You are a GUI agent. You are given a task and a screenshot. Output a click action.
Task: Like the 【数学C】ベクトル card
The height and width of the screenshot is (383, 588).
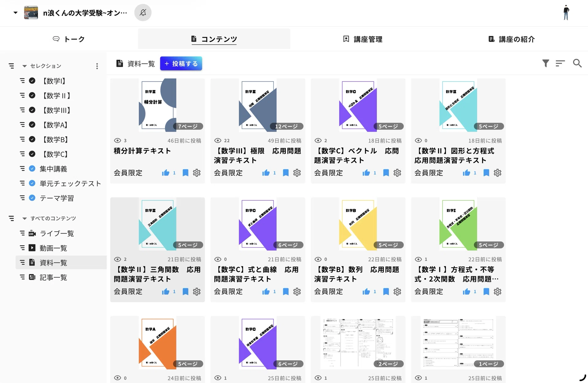click(366, 173)
